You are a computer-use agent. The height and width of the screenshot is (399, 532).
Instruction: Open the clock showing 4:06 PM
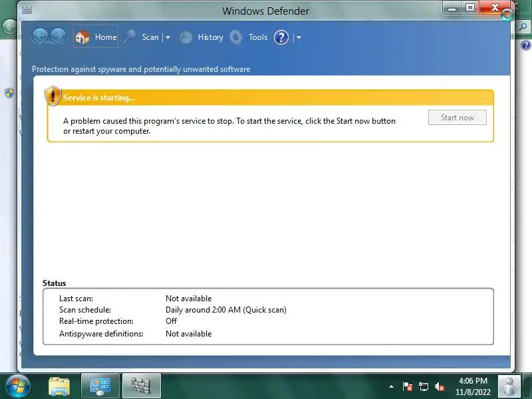(x=473, y=386)
